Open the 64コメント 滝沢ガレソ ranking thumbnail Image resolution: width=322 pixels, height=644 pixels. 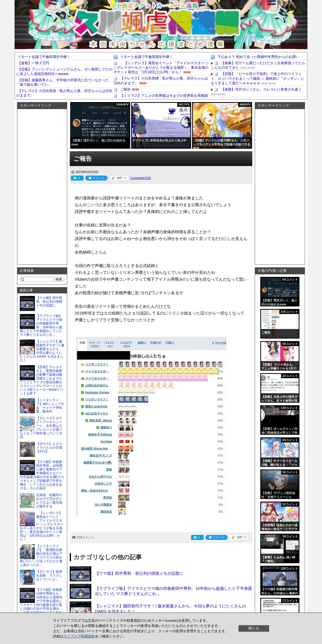click(280, 292)
